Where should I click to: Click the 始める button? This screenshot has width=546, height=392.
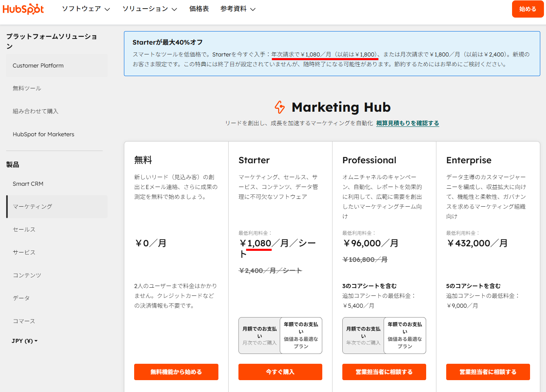click(x=528, y=9)
